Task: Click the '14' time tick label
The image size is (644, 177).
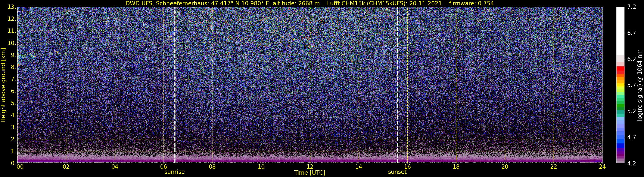Action: pos(358,167)
